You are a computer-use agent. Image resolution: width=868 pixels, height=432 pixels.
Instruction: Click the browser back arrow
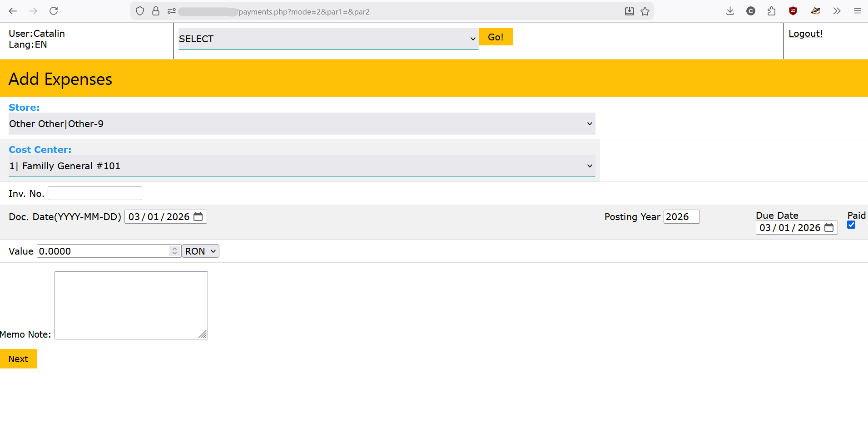pyautogui.click(x=13, y=11)
